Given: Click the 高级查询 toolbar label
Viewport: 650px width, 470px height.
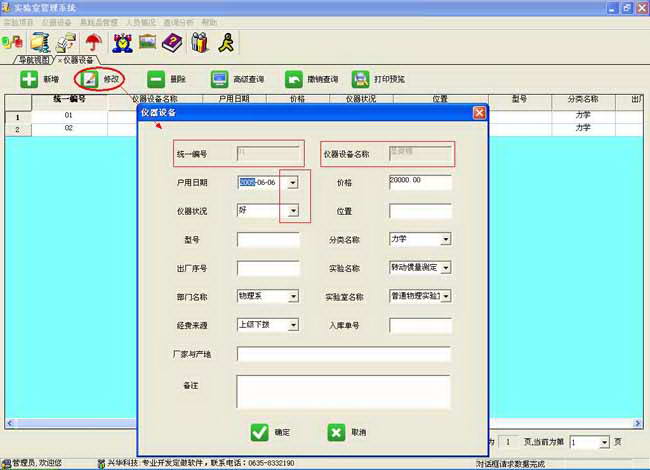Looking at the screenshot, I should pyautogui.click(x=248, y=79).
